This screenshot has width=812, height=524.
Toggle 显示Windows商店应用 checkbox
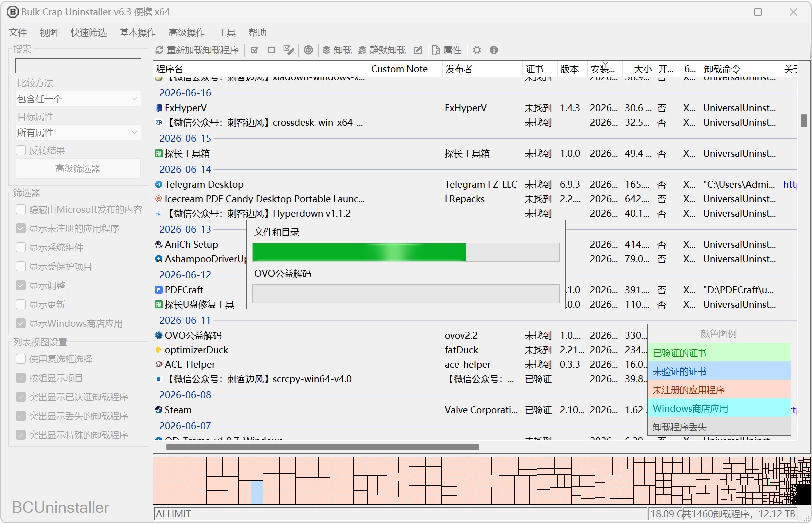click(x=21, y=323)
